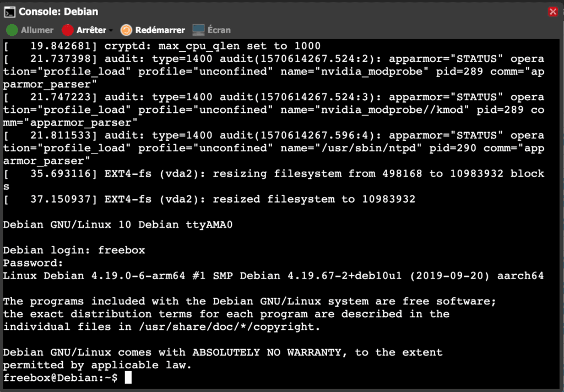The height and width of the screenshot is (392, 564).
Task: Click the terminal cursor block
Action: tap(128, 378)
